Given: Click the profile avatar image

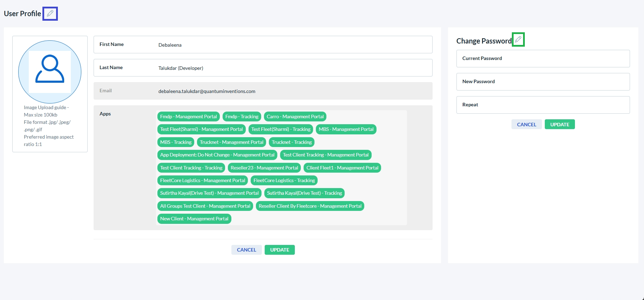Looking at the screenshot, I should 50,72.
